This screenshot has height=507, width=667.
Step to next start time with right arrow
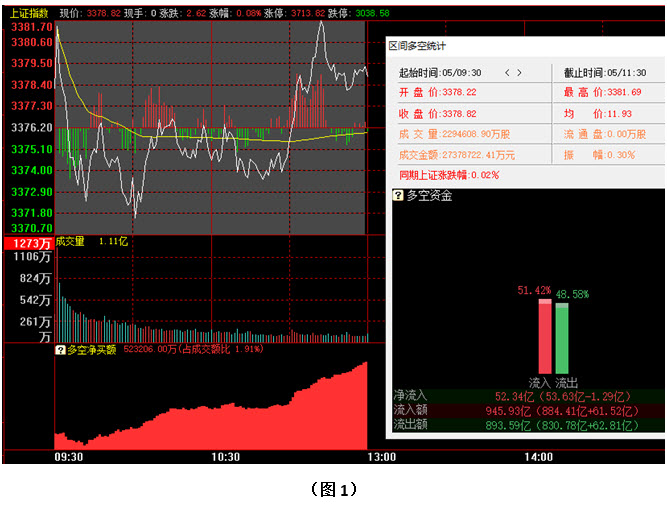[519, 73]
